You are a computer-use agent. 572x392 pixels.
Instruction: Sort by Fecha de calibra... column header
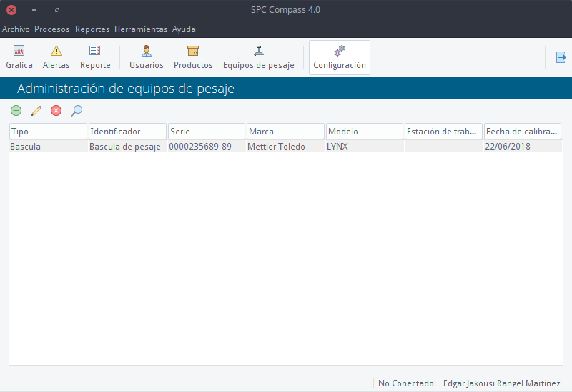(x=523, y=132)
